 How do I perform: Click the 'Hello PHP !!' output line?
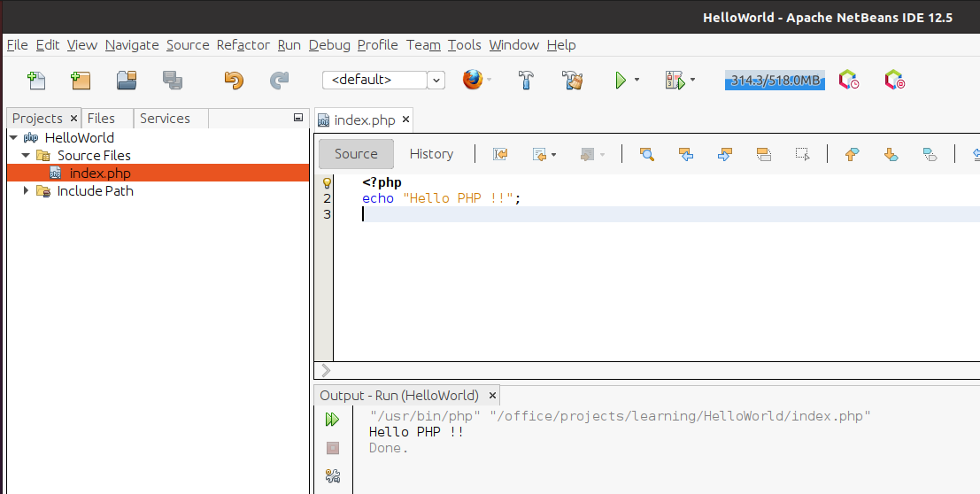tap(416, 432)
